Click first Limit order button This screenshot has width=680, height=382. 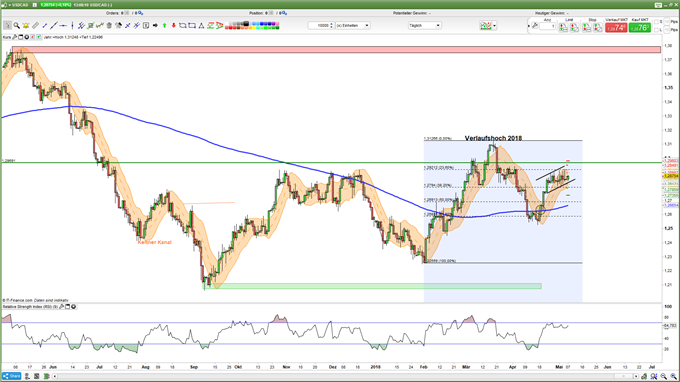(563, 27)
